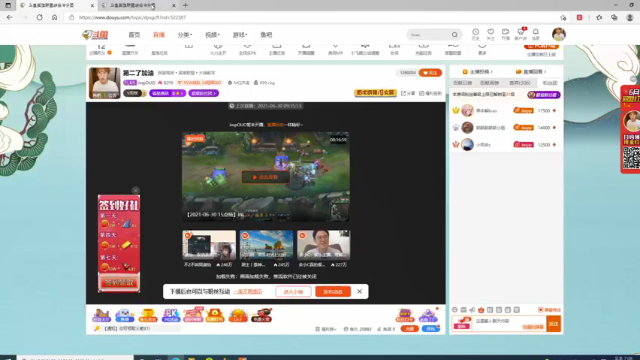
Task: Open the purple rocket gift icon
Action: (x=428, y=316)
